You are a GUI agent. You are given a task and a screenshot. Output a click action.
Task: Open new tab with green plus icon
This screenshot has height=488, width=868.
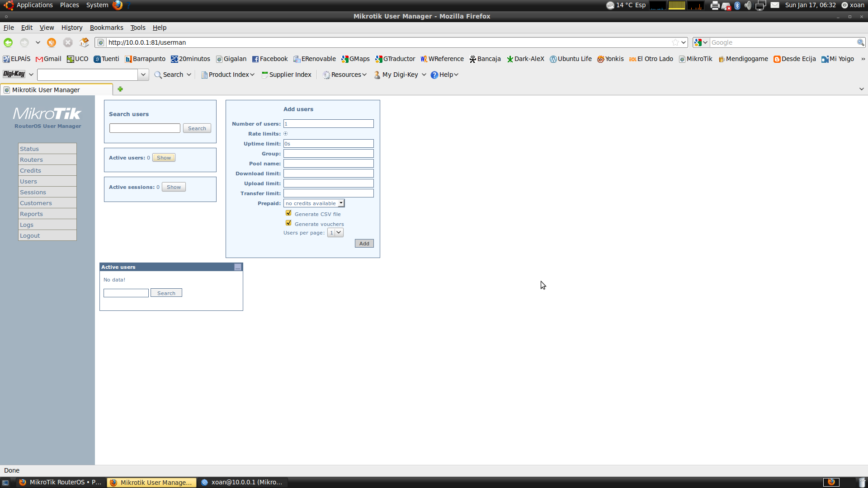click(x=120, y=89)
